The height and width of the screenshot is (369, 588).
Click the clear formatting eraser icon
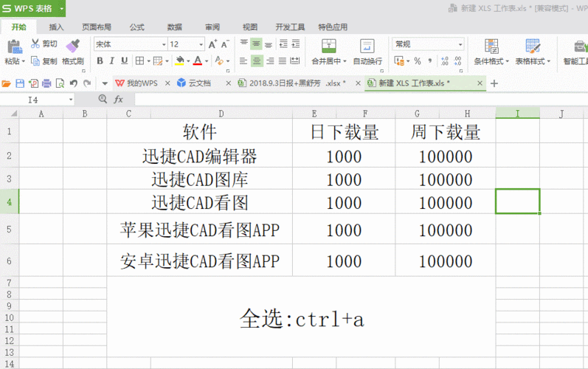(219, 61)
